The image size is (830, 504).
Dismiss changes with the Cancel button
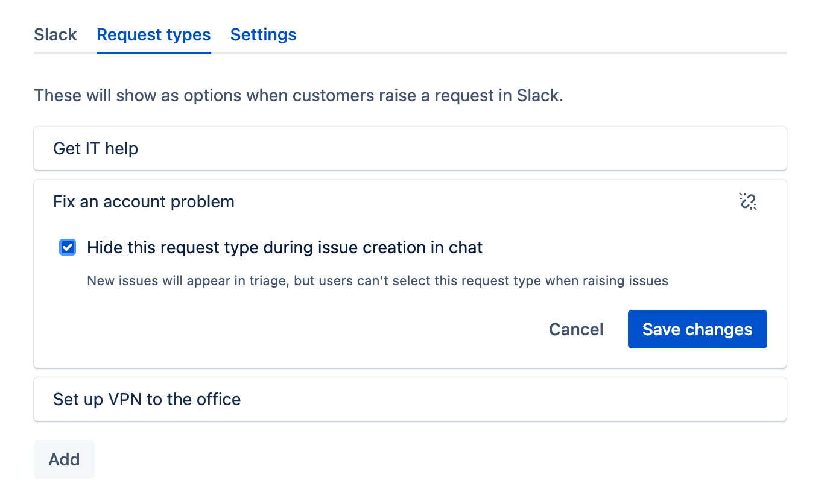point(575,329)
